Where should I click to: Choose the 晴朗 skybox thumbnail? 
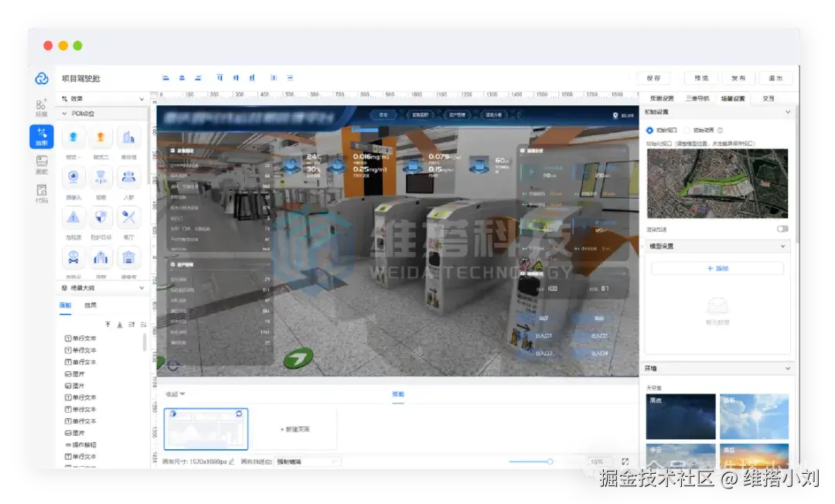[754, 416]
